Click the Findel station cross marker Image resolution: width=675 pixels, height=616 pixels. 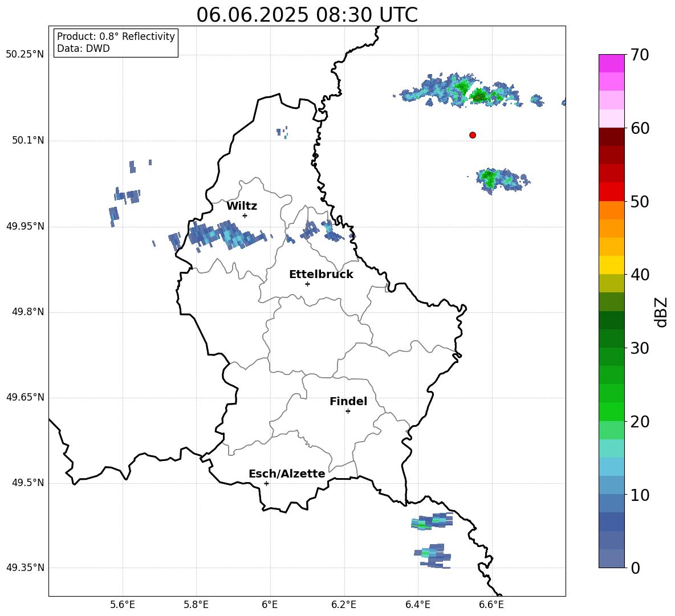tap(348, 411)
